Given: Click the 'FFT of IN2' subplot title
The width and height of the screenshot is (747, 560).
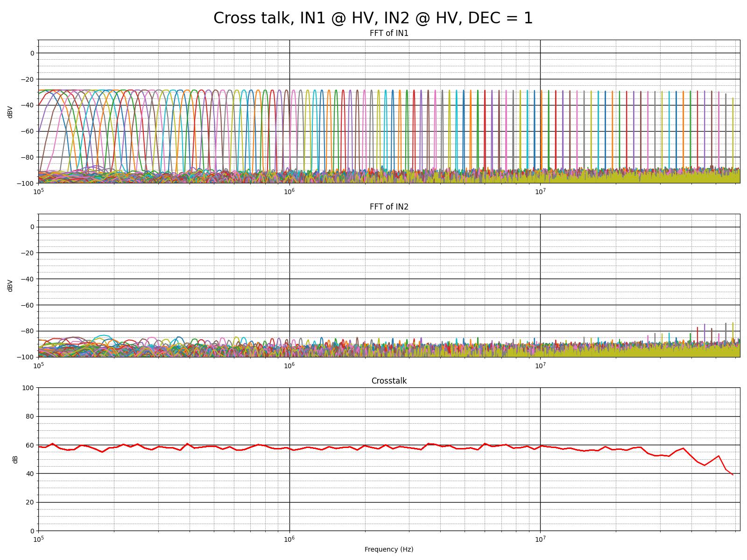Looking at the screenshot, I should tap(389, 207).
